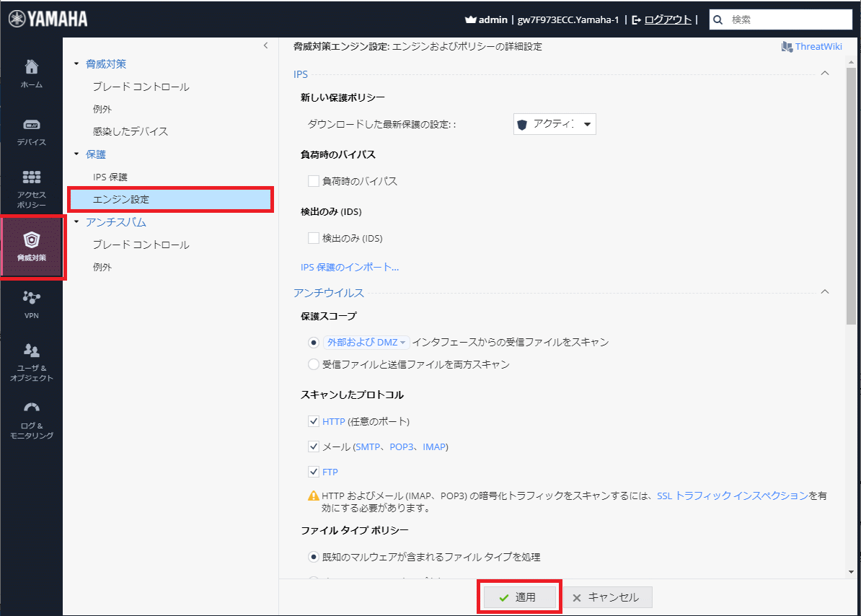The image size is (861, 616).
Task: Open IPS 保護 navigation item
Action: click(x=110, y=177)
